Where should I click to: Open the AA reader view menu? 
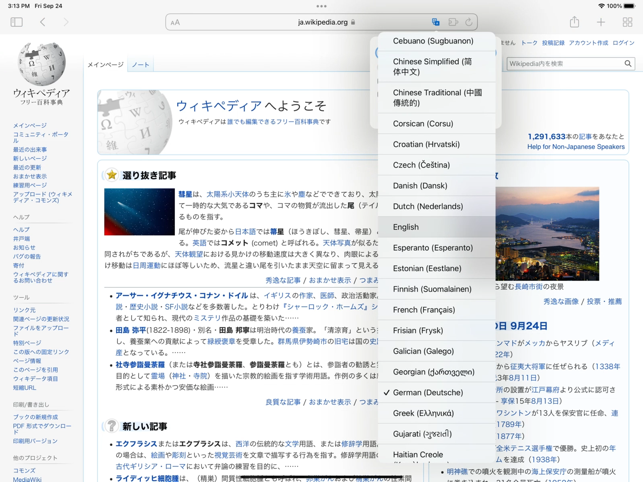[176, 23]
